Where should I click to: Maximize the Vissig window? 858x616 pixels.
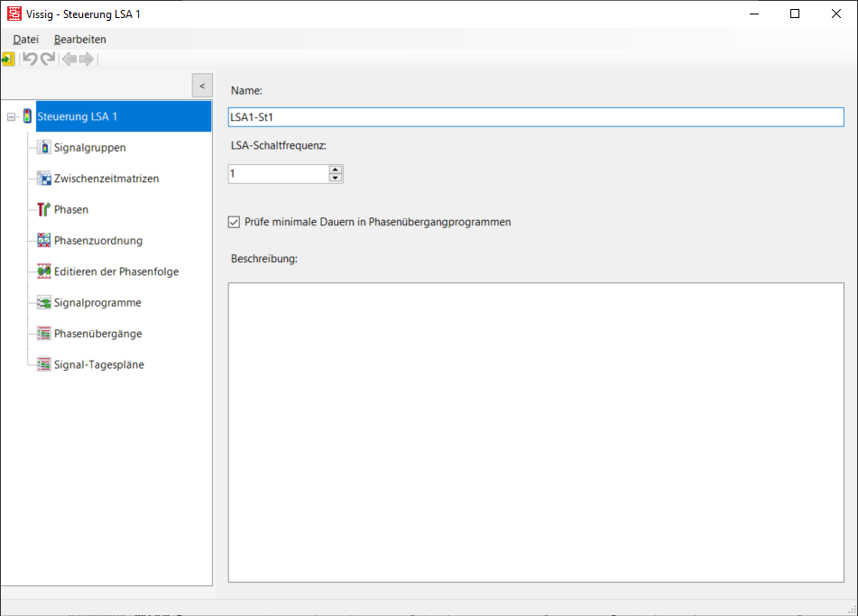point(795,14)
